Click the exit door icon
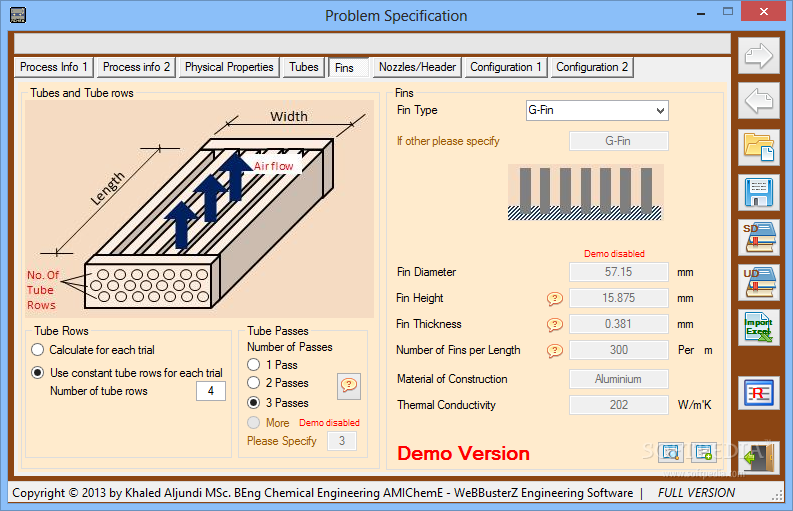 (759, 457)
